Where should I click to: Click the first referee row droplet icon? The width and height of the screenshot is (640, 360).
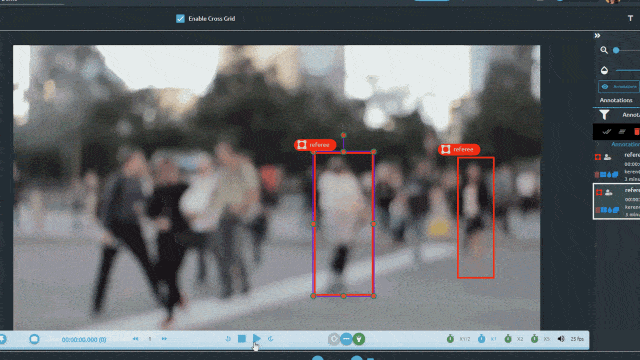(609, 175)
